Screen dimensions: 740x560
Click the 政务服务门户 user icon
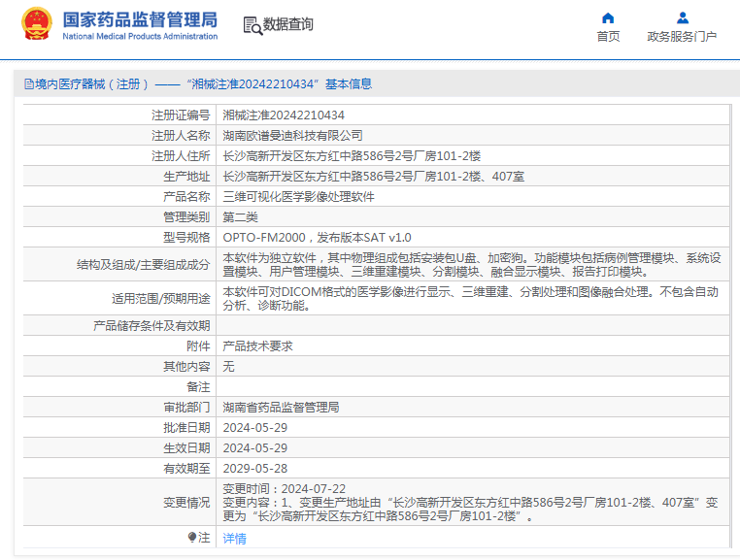click(x=683, y=17)
